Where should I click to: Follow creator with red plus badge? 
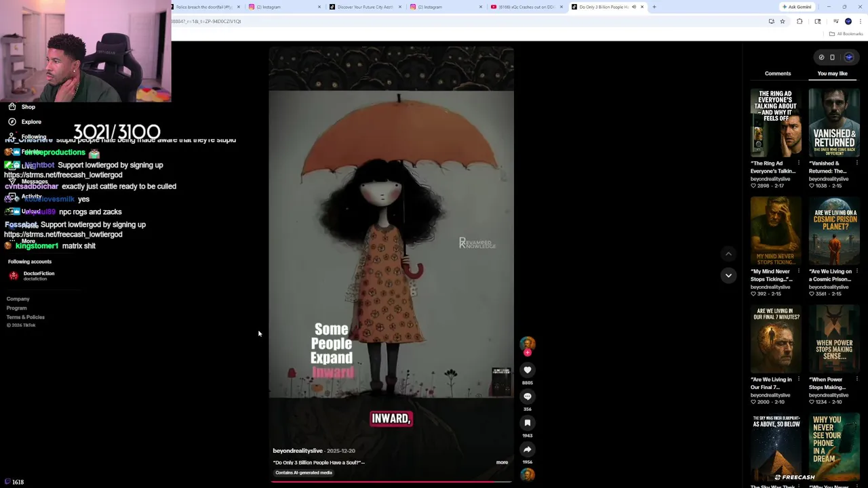click(527, 352)
